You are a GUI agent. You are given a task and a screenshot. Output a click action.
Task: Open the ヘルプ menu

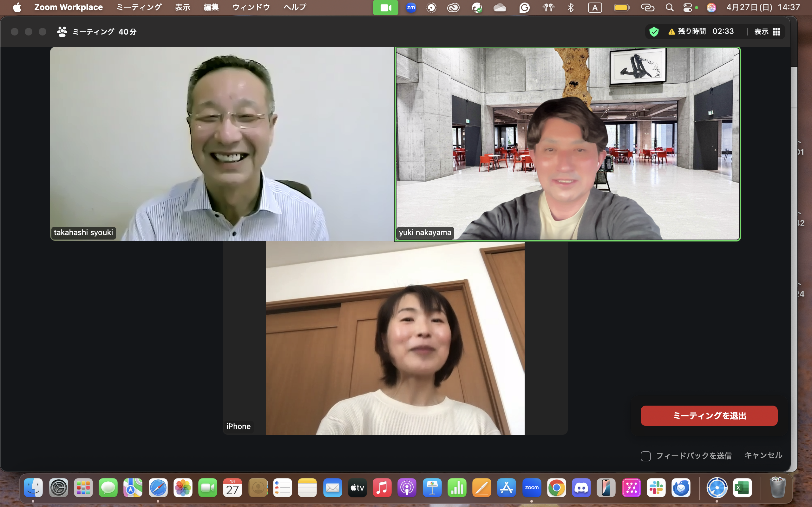point(295,7)
